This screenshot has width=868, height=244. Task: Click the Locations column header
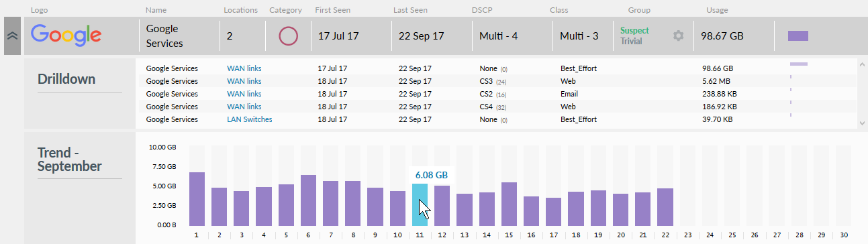(x=240, y=10)
